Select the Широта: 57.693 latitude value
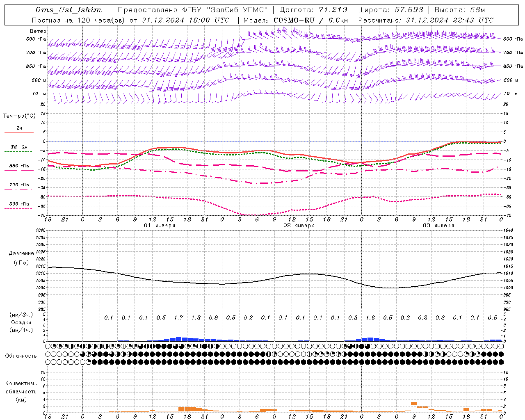This screenshot has height=420, width=525. pos(390,10)
